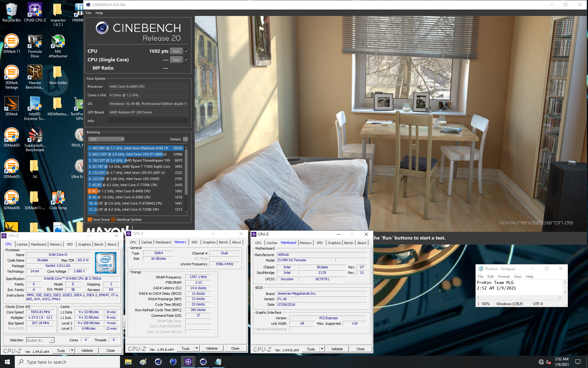Open Notepad taskbar icon
Screen dimensions: 588x368
tap(218, 362)
